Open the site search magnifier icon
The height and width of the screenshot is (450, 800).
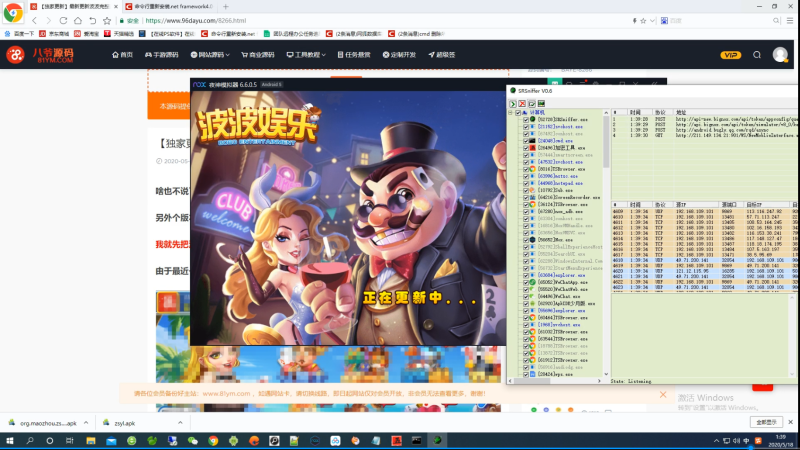(x=757, y=55)
